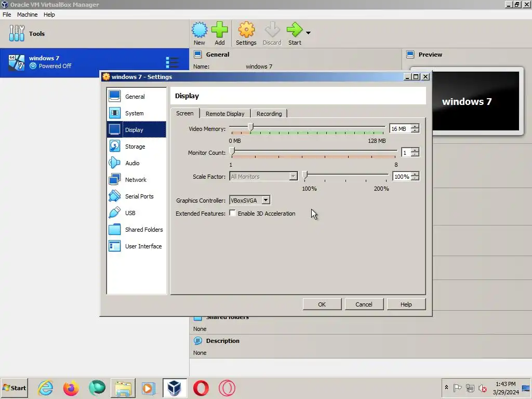Viewport: 532px width, 399px height.
Task: Open the windows 7 machine list menu icon
Action: 172,62
